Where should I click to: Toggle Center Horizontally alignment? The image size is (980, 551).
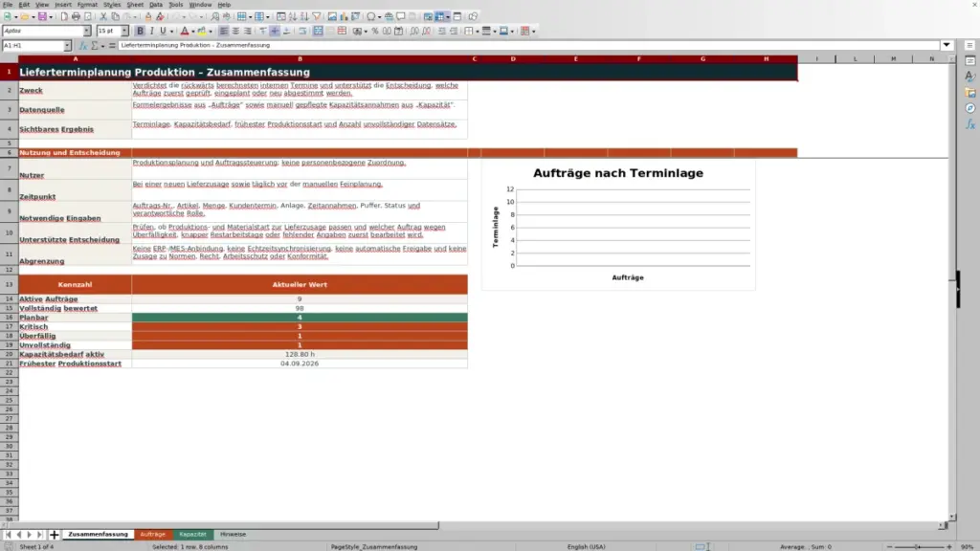pos(235,32)
